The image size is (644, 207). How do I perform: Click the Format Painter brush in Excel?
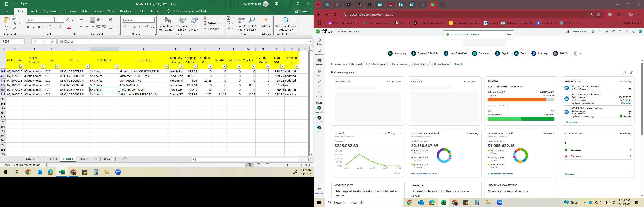point(14,28)
